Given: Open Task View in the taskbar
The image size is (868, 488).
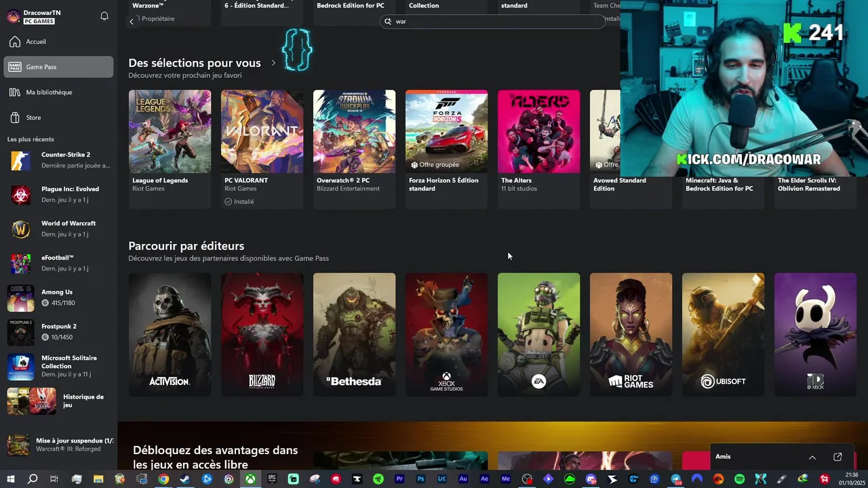Looking at the screenshot, I should coord(54,479).
